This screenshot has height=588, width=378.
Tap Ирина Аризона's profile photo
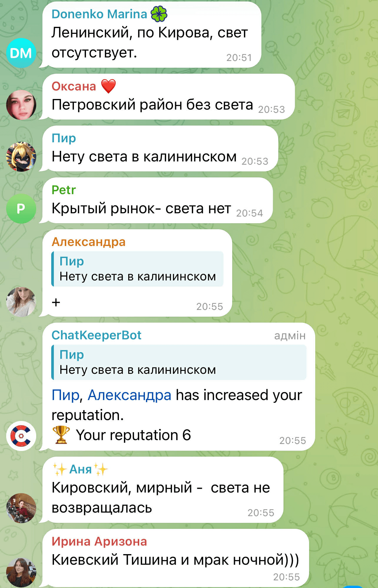21,572
